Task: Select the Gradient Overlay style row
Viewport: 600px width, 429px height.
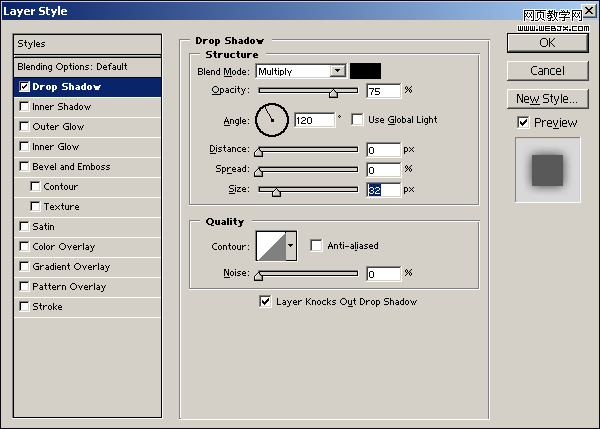Action: [87, 266]
